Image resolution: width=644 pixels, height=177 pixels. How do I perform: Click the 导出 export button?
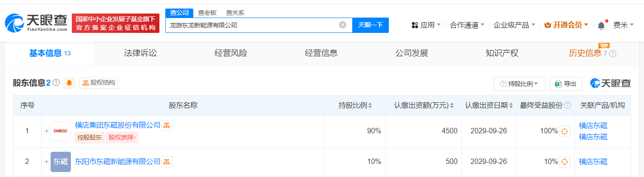click(x=565, y=84)
